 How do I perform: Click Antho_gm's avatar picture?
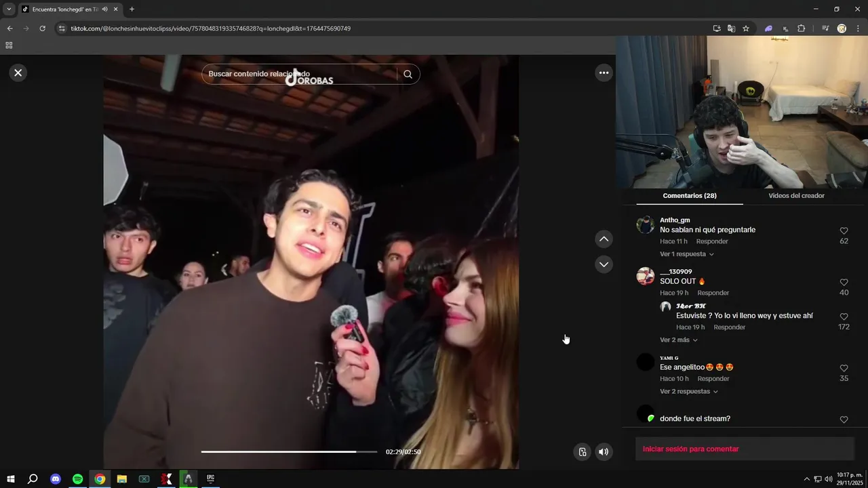click(x=646, y=225)
